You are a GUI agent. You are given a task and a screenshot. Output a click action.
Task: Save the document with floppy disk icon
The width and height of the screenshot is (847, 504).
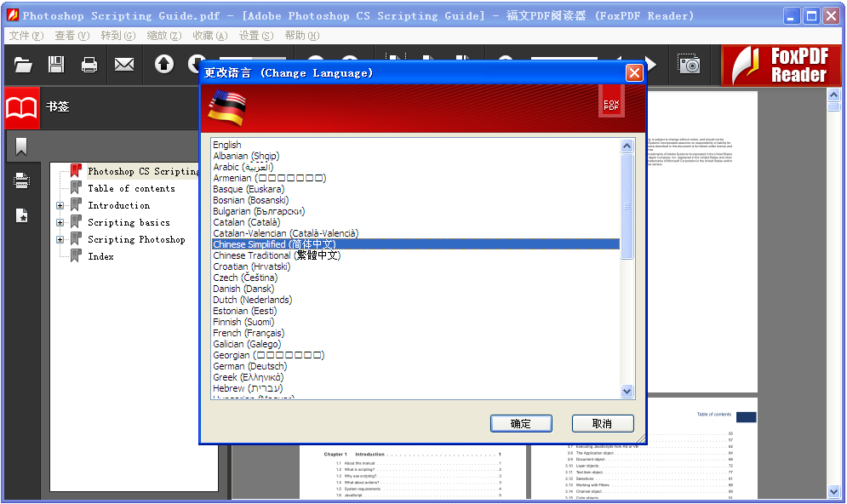click(56, 65)
